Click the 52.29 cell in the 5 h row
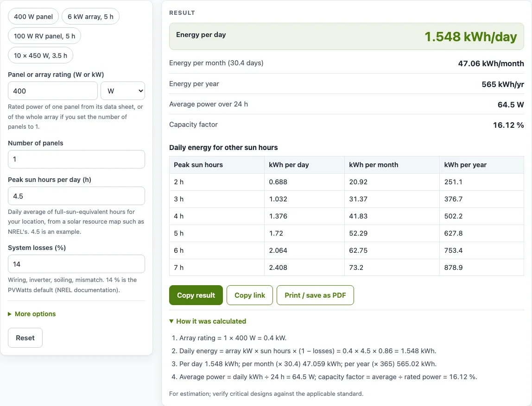This screenshot has width=532, height=406. 392,233
